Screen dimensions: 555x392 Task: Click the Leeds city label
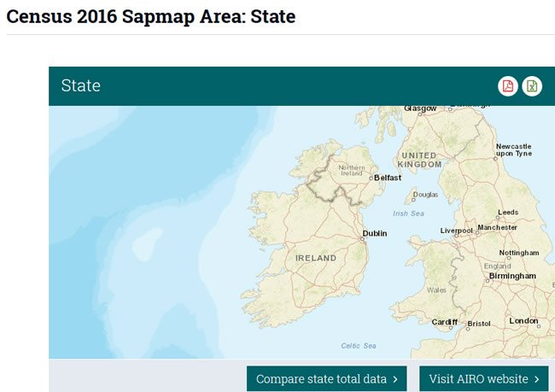click(508, 212)
